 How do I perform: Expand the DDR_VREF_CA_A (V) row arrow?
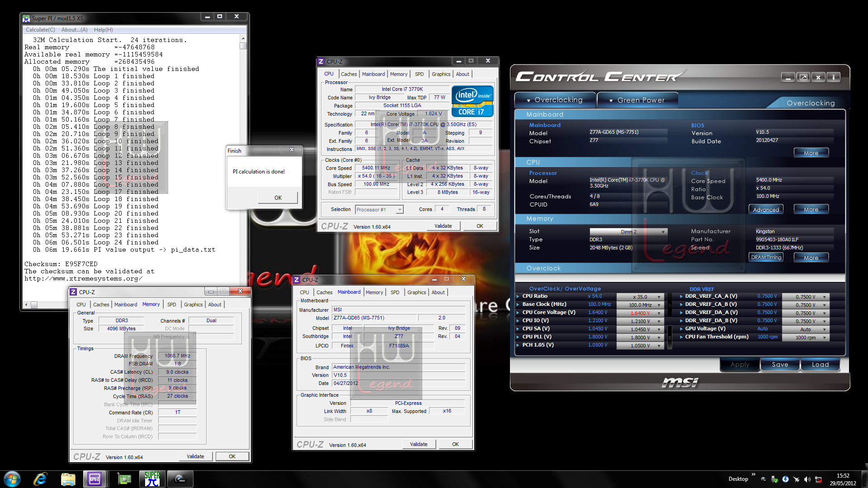pos(681,296)
